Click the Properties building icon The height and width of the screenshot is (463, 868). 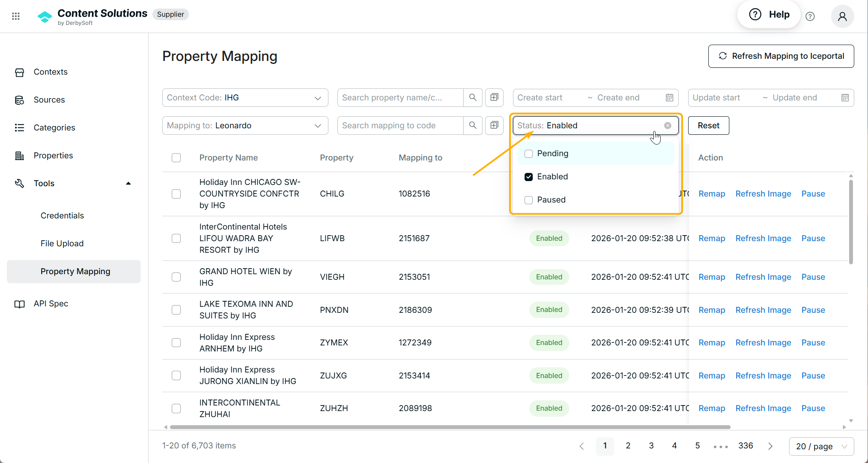[19, 155]
